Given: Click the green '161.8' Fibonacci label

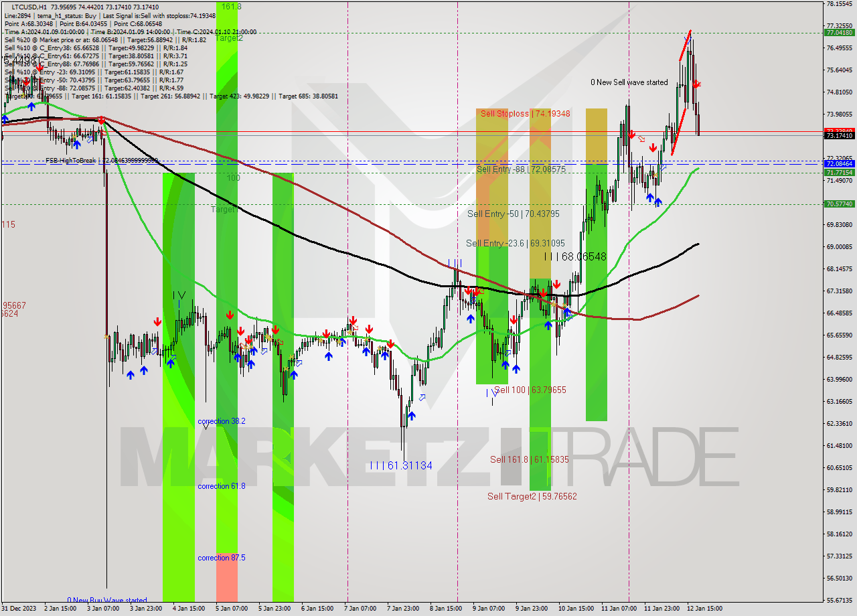Looking at the screenshot, I should click(231, 6).
